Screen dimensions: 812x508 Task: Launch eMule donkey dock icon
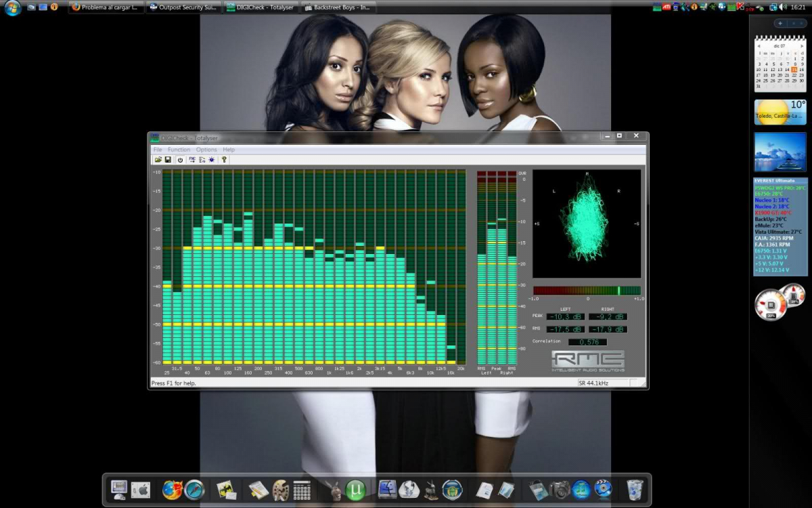(334, 489)
